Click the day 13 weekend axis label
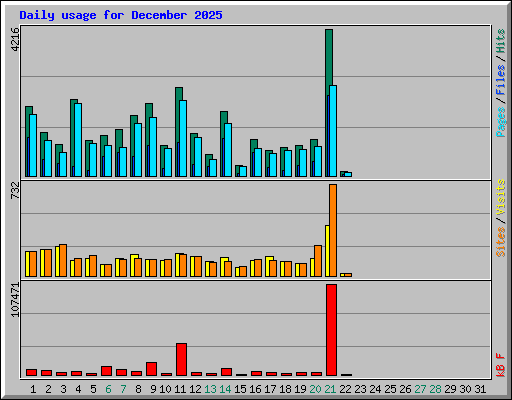 point(210,389)
